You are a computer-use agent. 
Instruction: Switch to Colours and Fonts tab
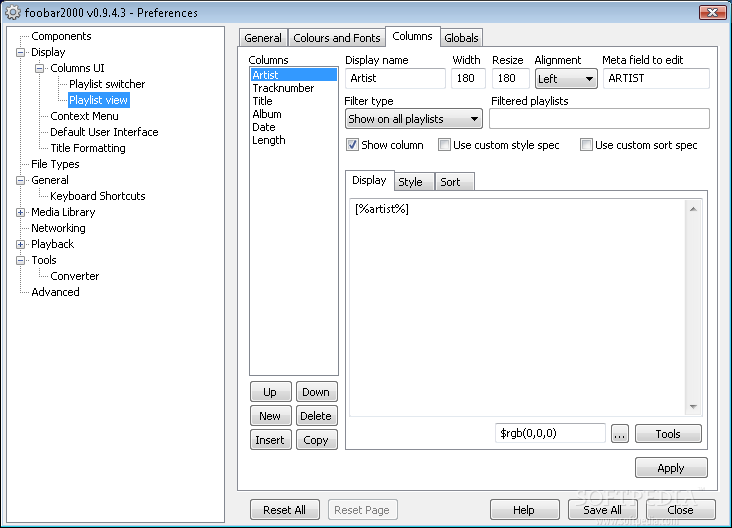(337, 38)
